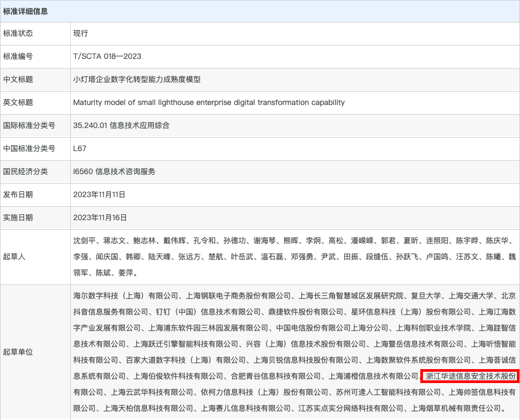This screenshot has height=420, width=520.
Task: Select the 国民经济分类 label cell
Action: (26, 171)
